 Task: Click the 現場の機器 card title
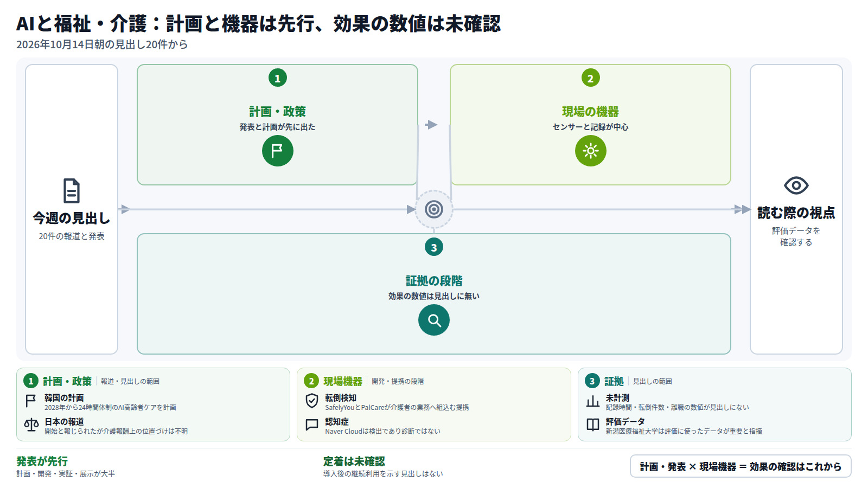tap(590, 112)
